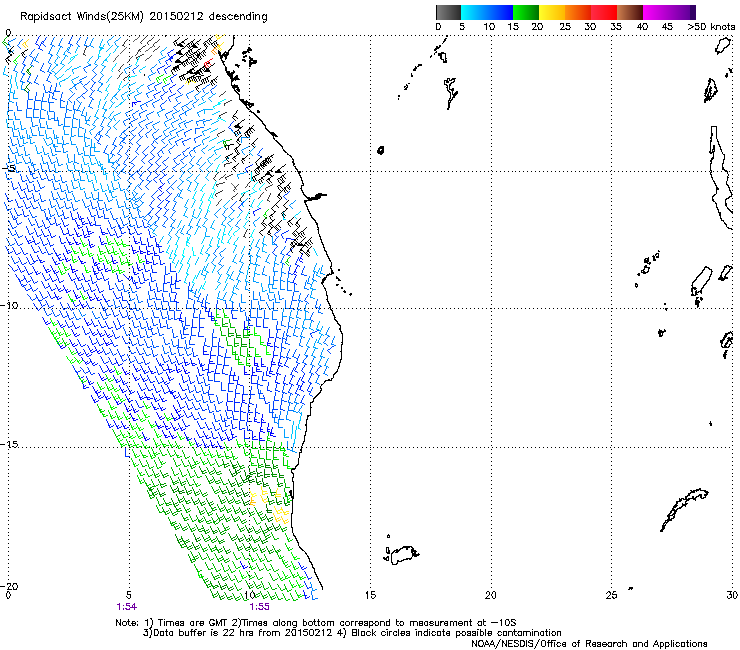Select the red 30–35 knot legend segment
This screenshot has height=650, width=740.
coord(604,12)
